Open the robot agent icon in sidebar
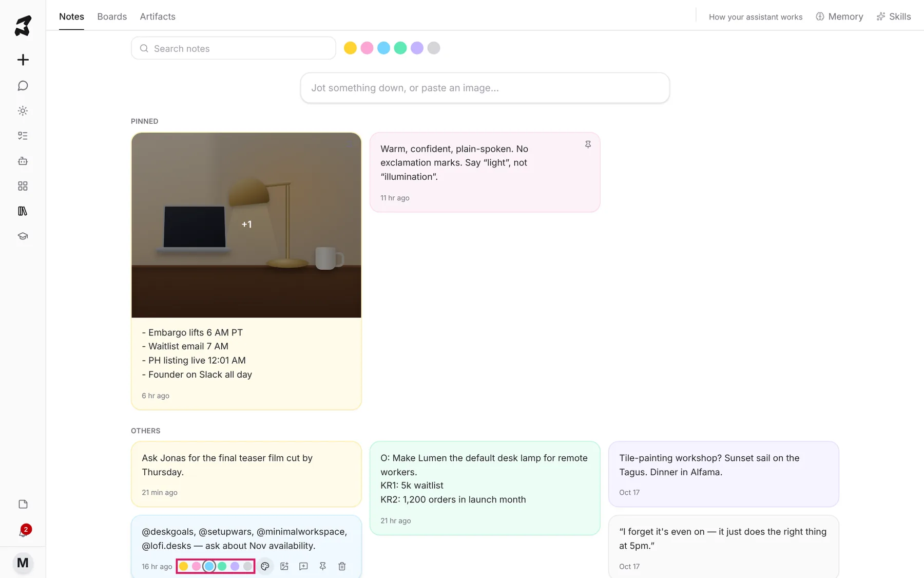The image size is (924, 578). click(x=23, y=161)
